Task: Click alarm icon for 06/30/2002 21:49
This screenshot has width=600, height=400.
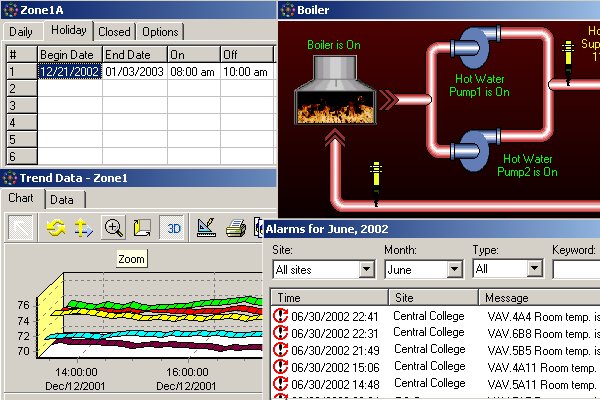Action: (x=280, y=349)
